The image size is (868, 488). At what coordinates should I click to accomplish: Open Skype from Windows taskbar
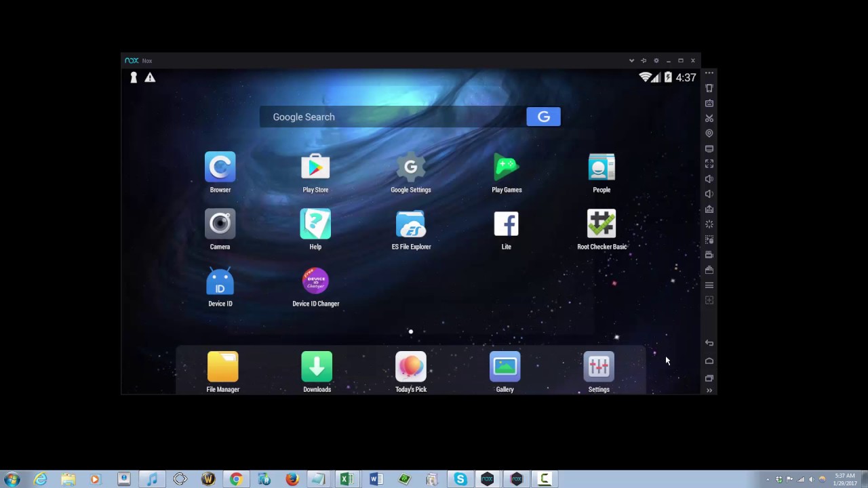pos(460,479)
